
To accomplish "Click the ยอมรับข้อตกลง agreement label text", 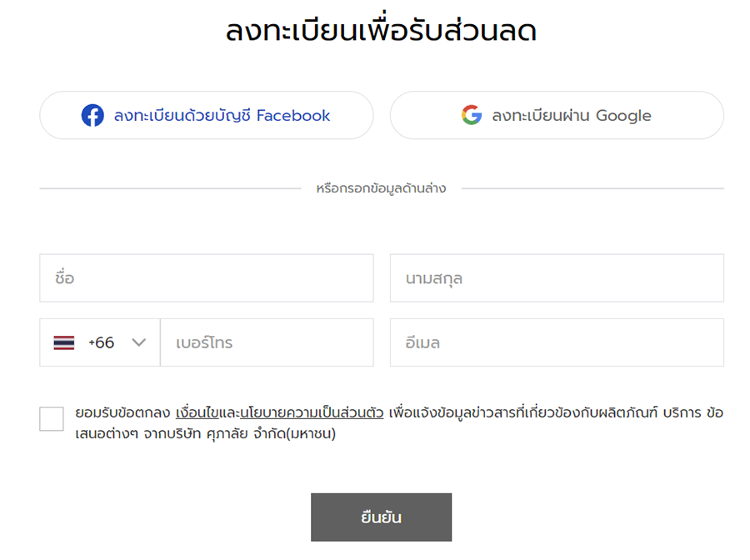I will point(123,412).
